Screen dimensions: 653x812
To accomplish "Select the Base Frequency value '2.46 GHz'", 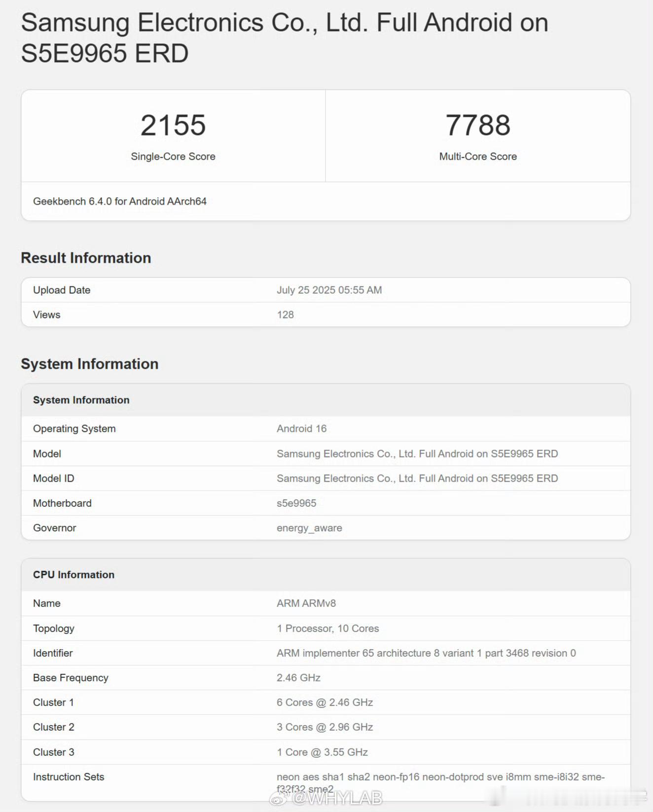I will (x=298, y=677).
